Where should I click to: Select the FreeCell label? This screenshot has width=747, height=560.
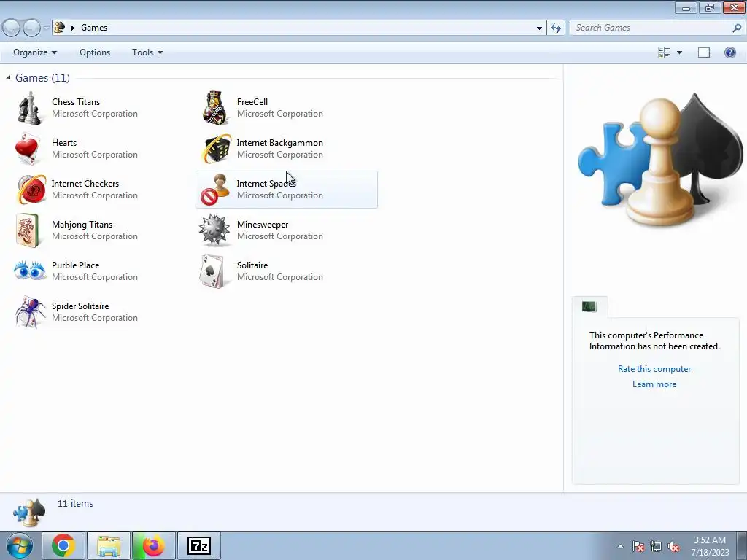pos(252,102)
